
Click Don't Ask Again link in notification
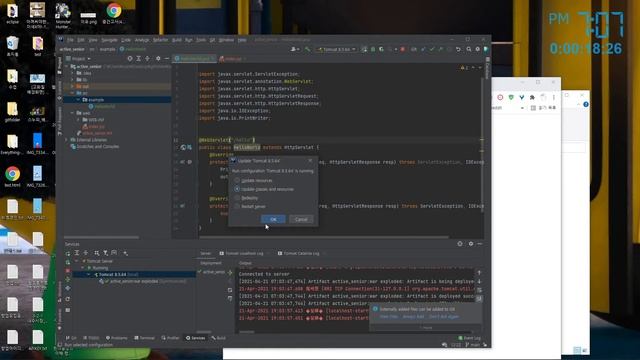[x=444, y=316]
